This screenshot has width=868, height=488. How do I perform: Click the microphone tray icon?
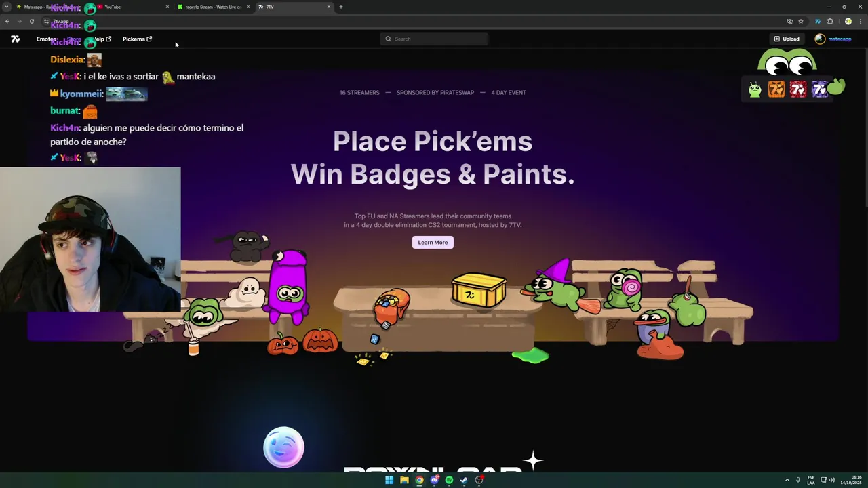pyautogui.click(x=798, y=480)
